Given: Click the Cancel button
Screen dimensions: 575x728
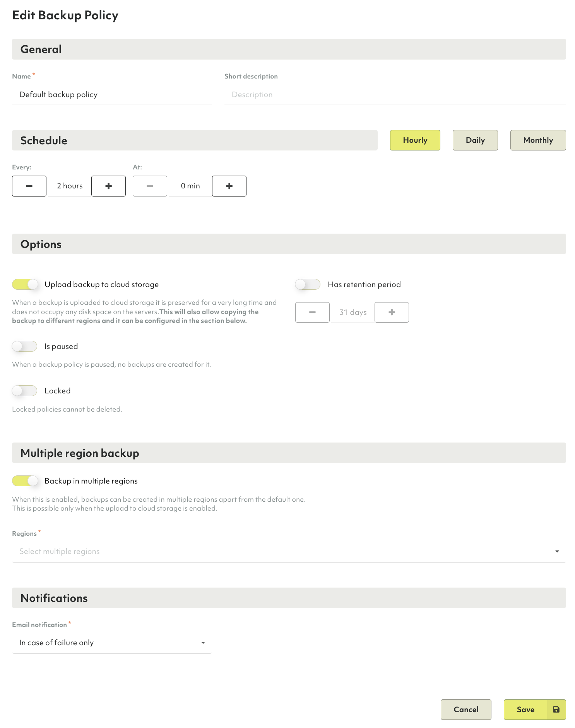Looking at the screenshot, I should point(466,709).
